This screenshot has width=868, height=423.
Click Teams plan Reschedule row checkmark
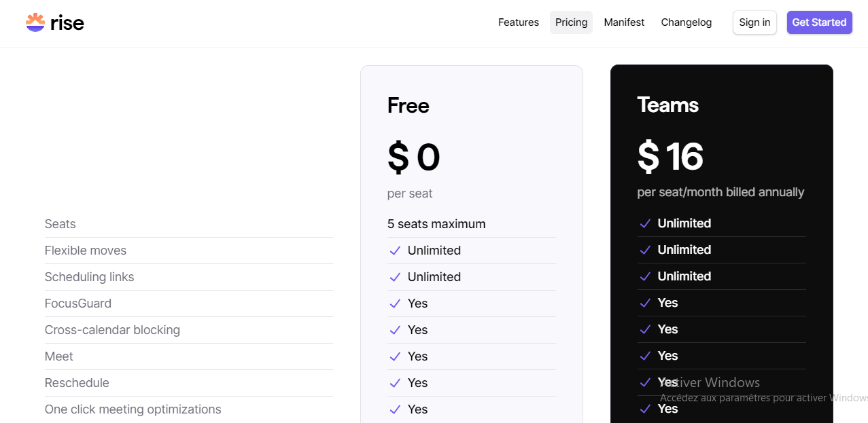pos(645,382)
